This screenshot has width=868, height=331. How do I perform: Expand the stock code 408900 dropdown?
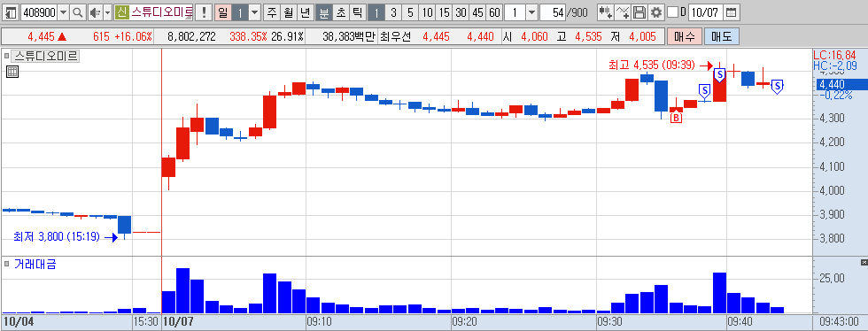63,12
